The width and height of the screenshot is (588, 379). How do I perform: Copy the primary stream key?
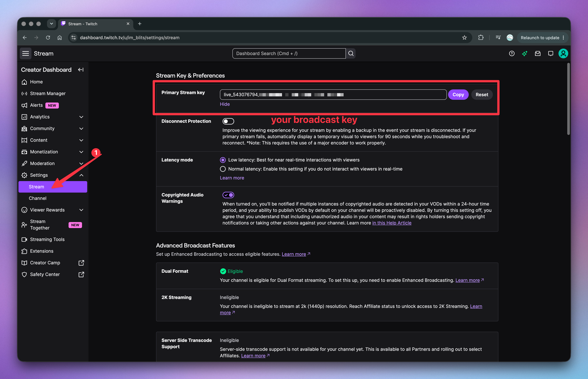(458, 94)
